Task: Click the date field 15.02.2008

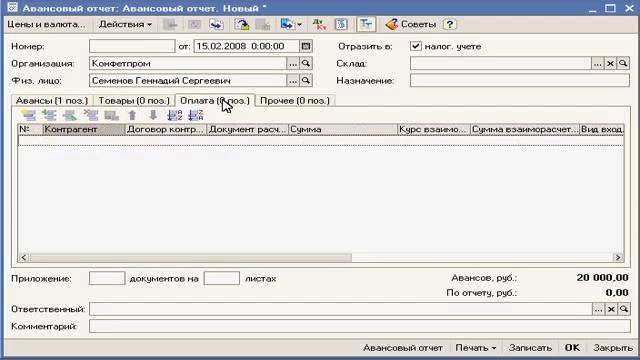Action: (247, 46)
